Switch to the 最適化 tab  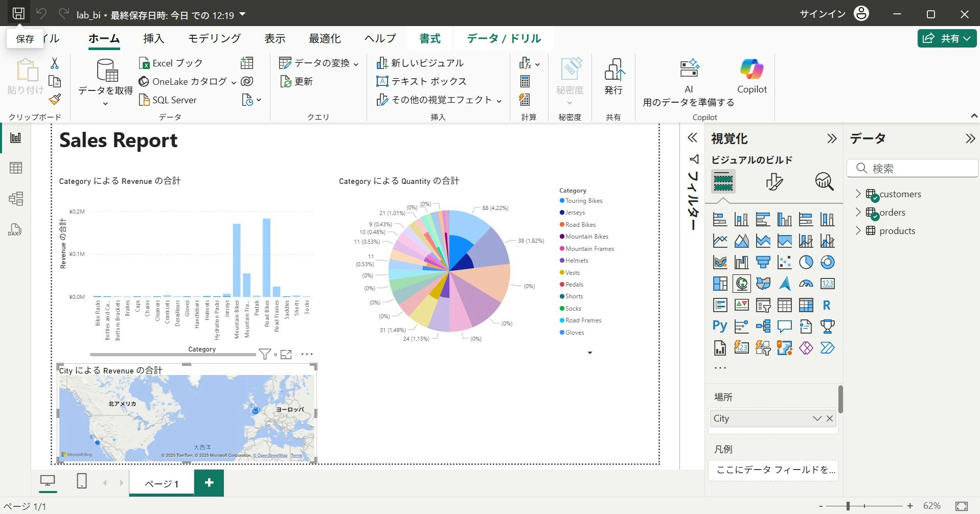pos(325,38)
